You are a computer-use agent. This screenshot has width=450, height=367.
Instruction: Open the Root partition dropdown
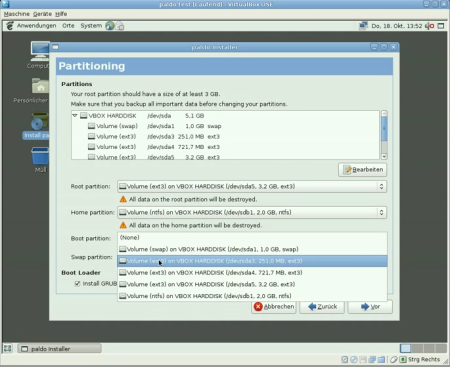tap(252, 186)
